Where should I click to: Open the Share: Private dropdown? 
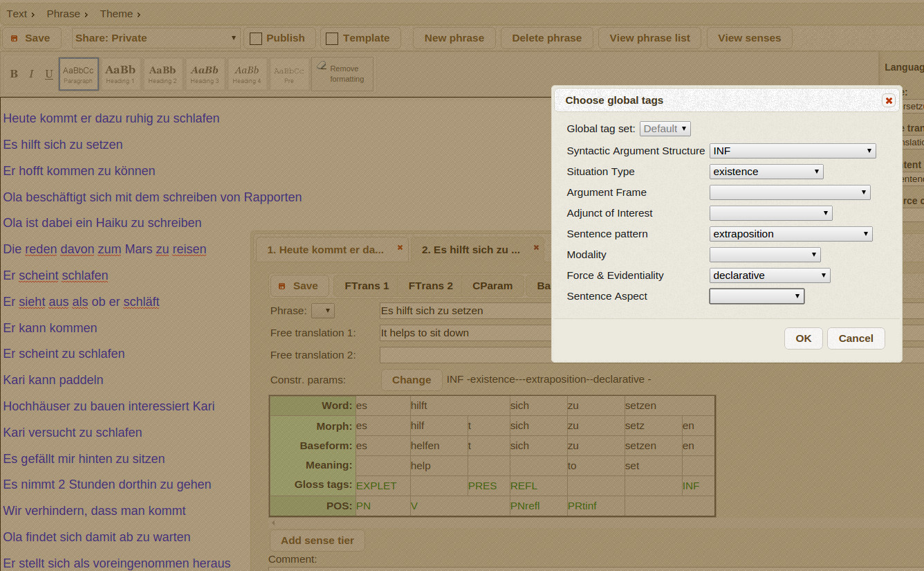tap(156, 38)
